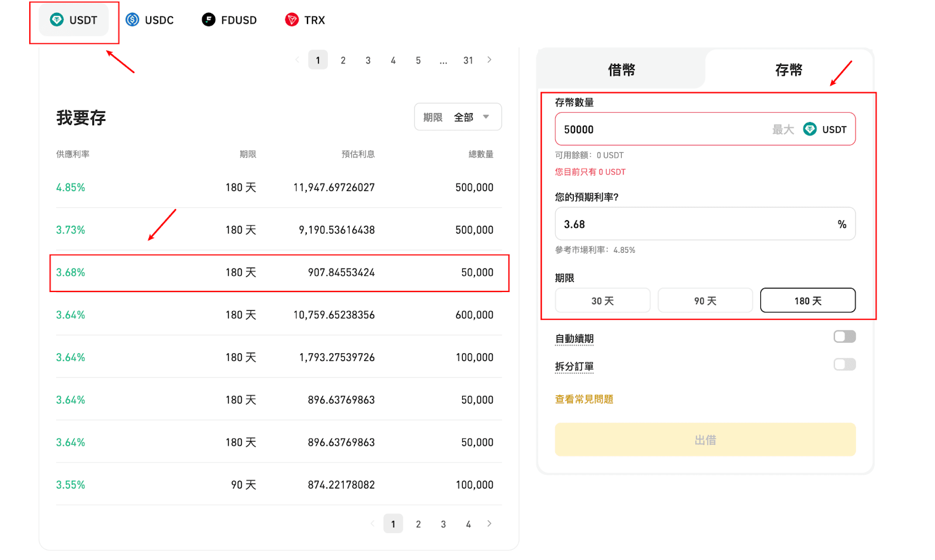The image size is (935, 560).
Task: Click the 存幣數量 amount input field
Action: tap(705, 129)
